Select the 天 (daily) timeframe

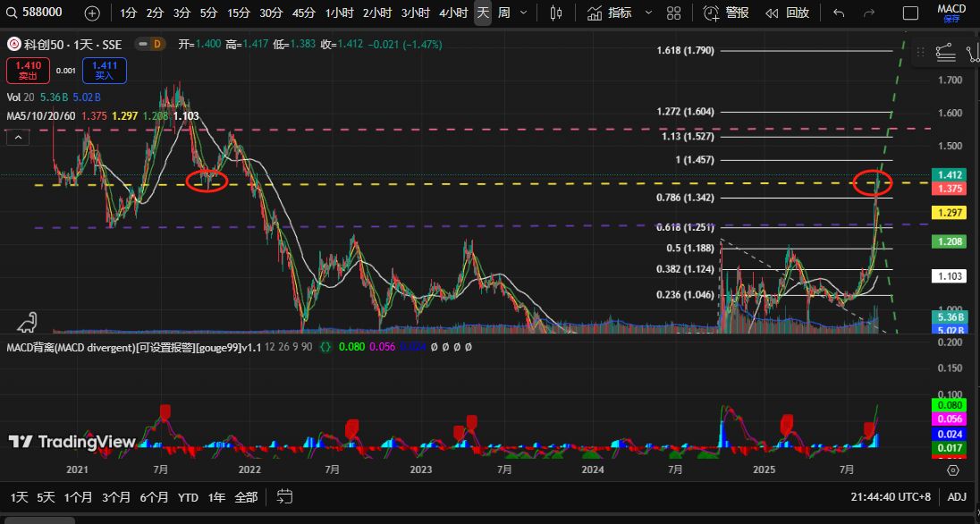tap(483, 13)
